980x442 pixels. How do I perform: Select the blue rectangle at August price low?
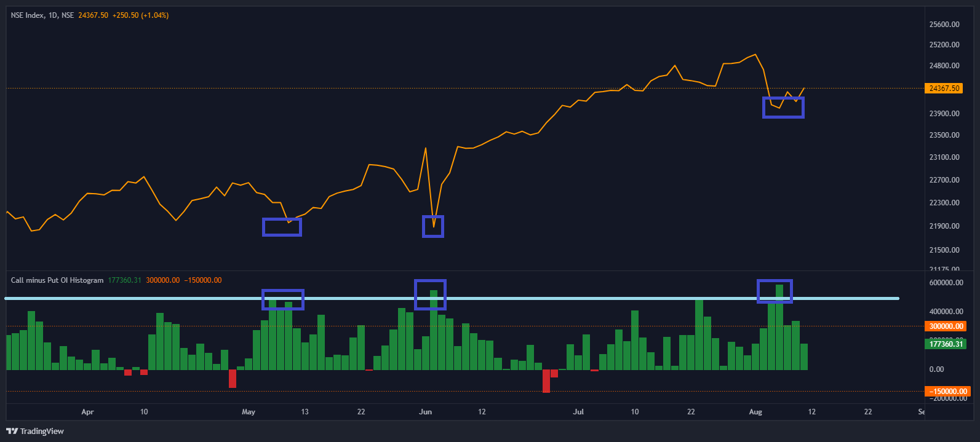783,108
